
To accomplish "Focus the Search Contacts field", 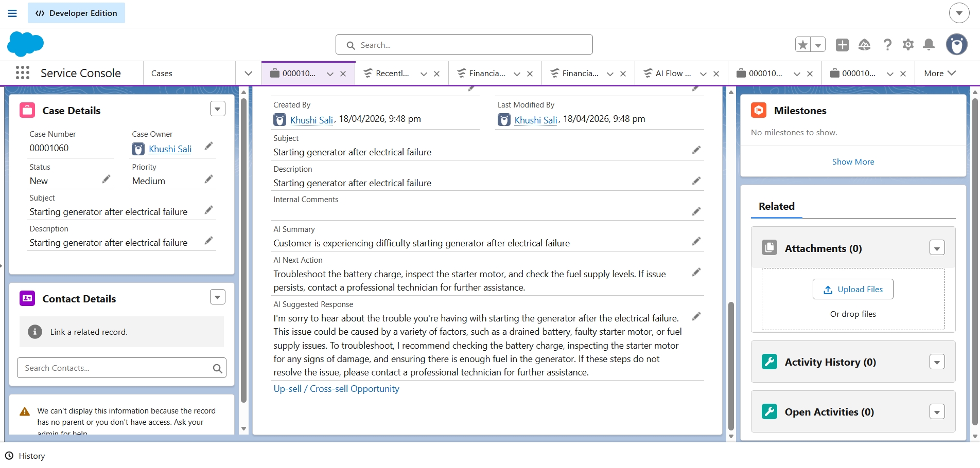I will (121, 368).
